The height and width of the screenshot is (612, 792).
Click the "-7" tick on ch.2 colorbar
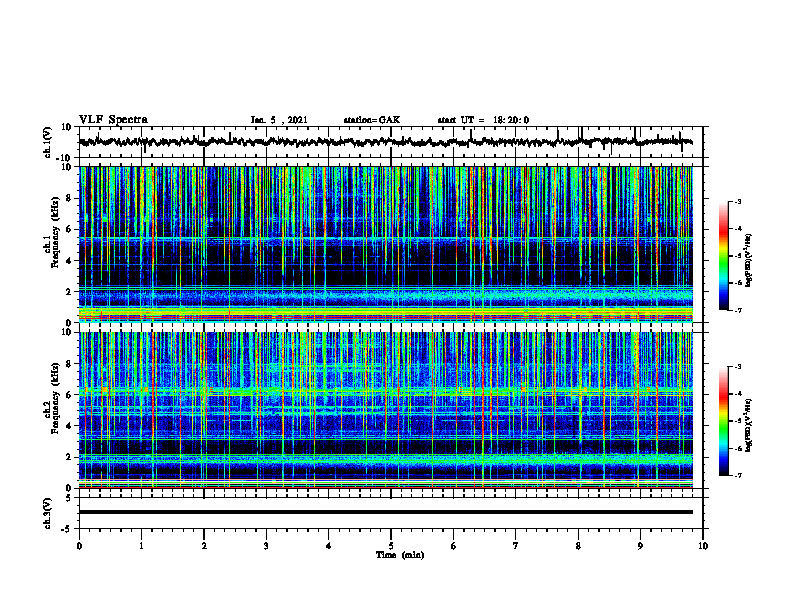coord(738,476)
